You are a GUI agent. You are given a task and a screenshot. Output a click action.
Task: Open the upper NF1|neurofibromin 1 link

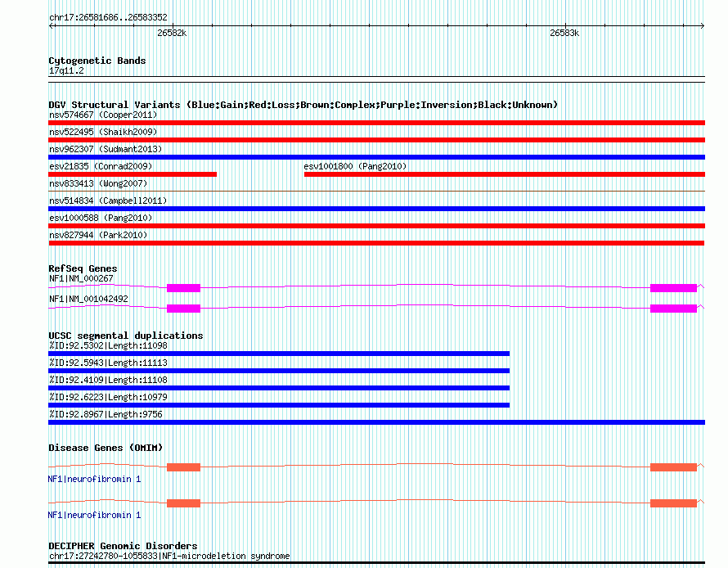pyautogui.click(x=94, y=479)
